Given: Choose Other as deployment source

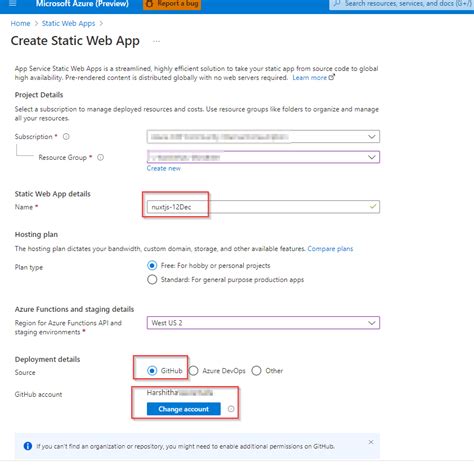Looking at the screenshot, I should 256,371.
